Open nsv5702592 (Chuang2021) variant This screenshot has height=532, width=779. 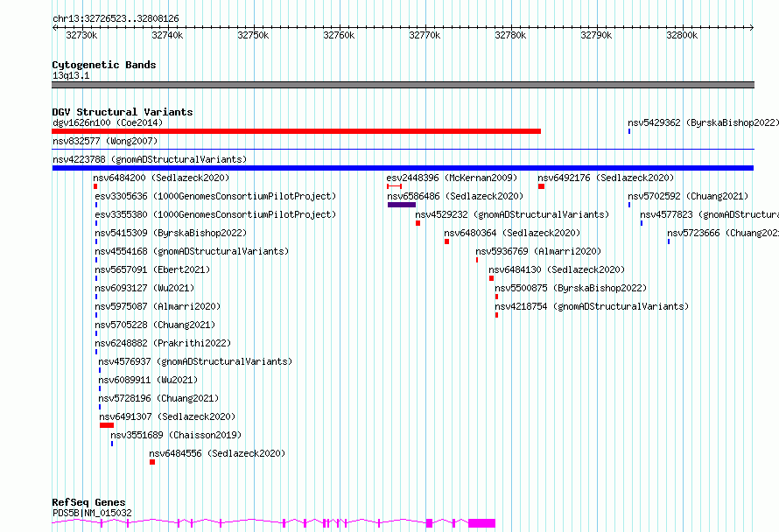(x=688, y=196)
